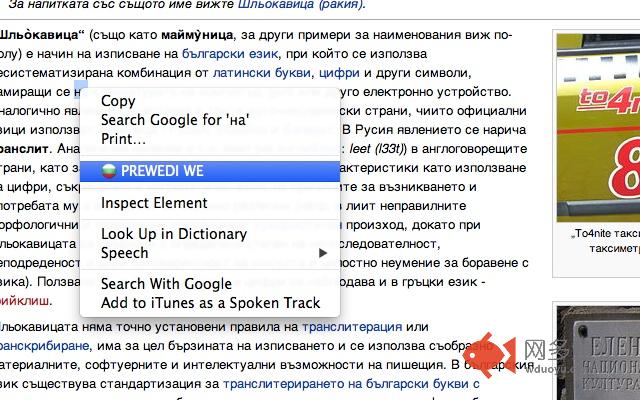Open the латински букви link
Image resolution: width=640 pixels, height=400 pixels.
(262, 73)
